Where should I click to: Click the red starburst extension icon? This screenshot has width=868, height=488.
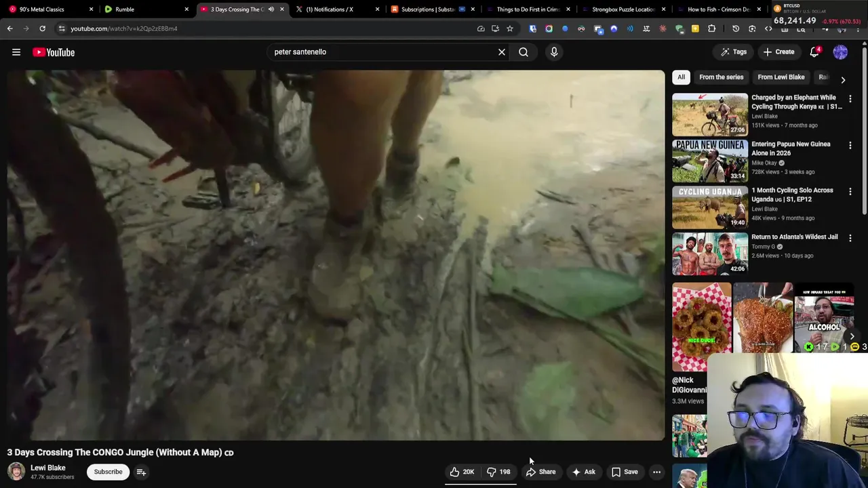point(663,28)
